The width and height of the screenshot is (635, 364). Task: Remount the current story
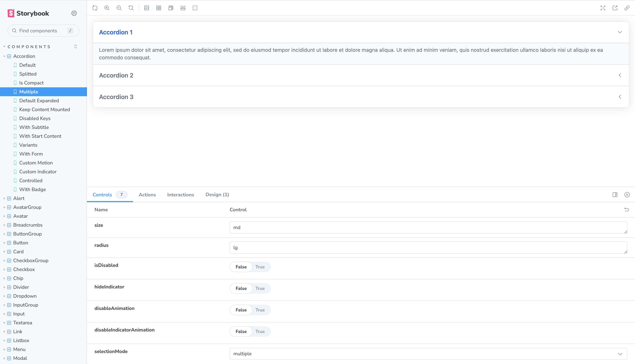(x=95, y=8)
